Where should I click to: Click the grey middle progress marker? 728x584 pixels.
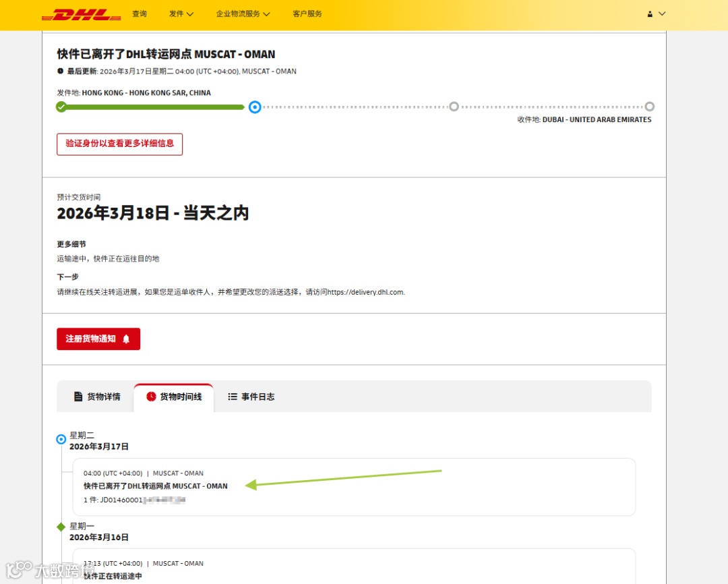[x=454, y=107]
